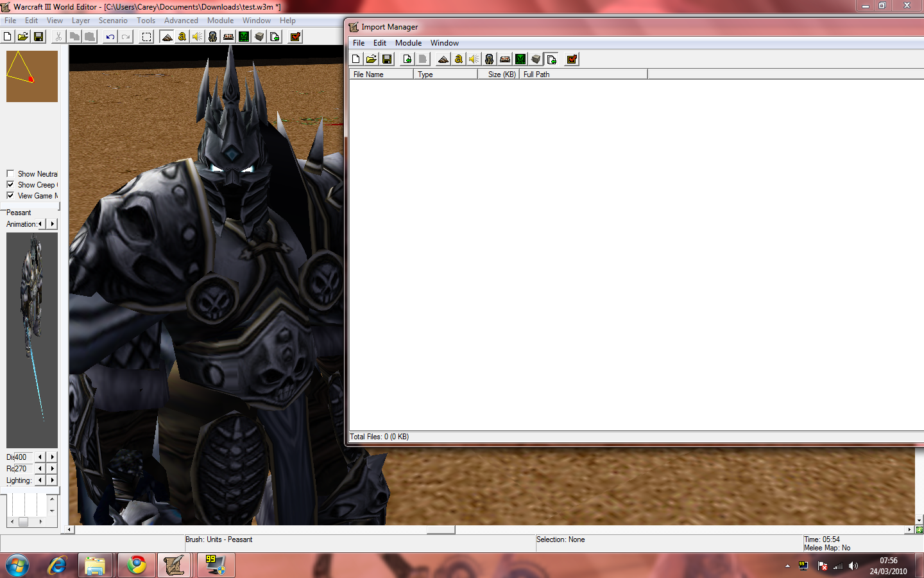Open the Scenario menu
This screenshot has width=924, height=578.
click(x=113, y=21)
